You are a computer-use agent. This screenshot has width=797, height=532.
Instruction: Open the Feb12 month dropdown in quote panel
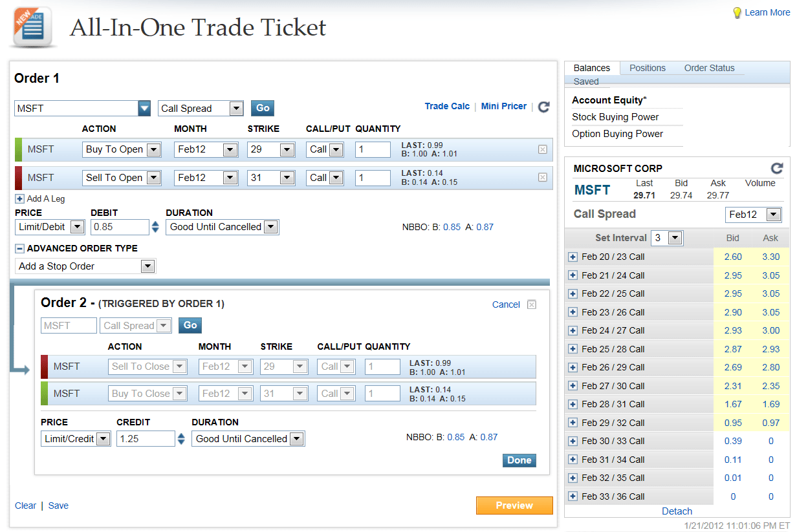[774, 215]
